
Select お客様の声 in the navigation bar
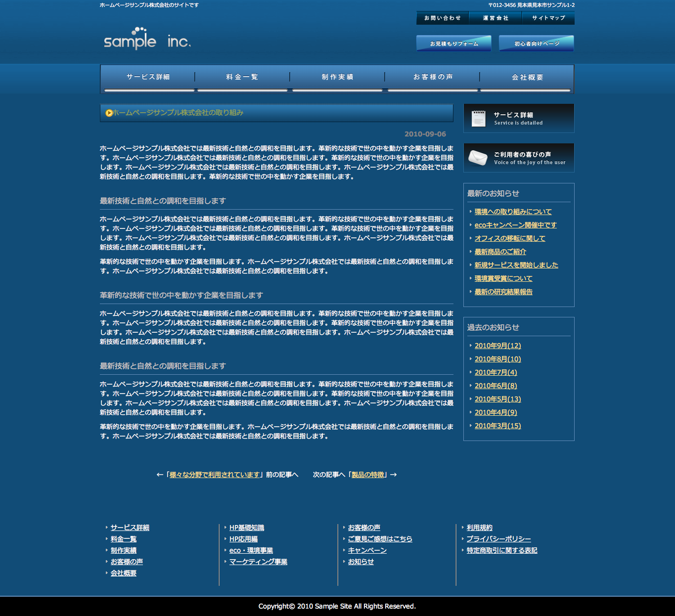(x=433, y=77)
